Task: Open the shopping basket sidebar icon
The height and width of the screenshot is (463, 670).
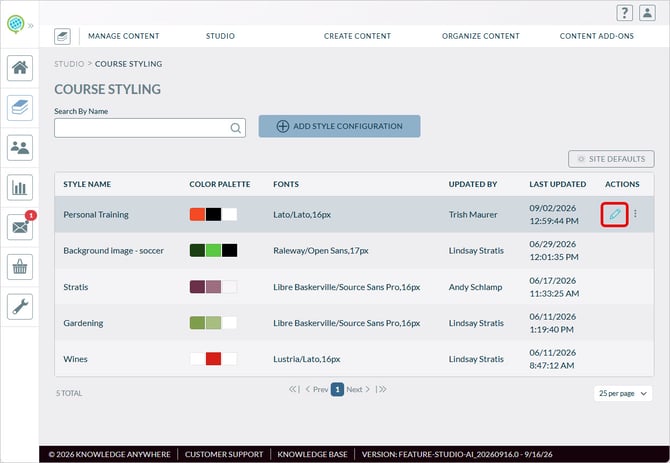Action: coord(20,267)
